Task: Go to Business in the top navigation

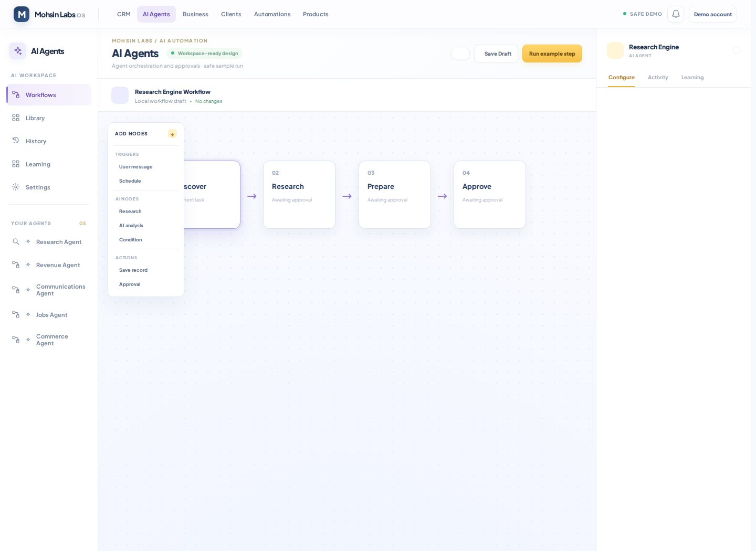Action: point(195,14)
